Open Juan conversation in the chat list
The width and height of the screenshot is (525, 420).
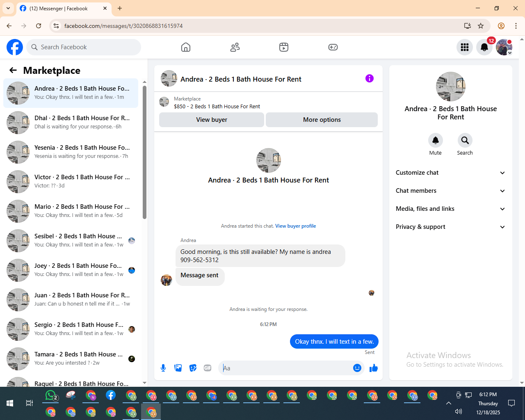tap(71, 300)
